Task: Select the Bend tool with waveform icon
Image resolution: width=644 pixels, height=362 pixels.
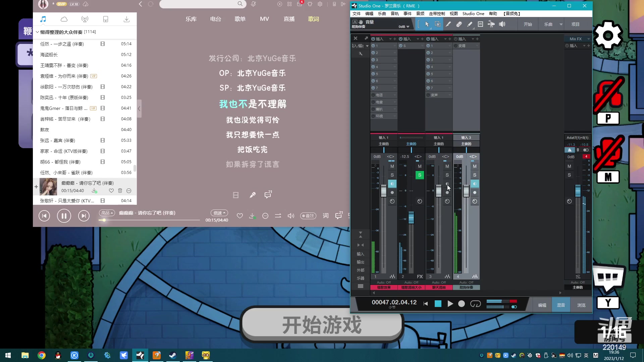Action: coord(491,24)
